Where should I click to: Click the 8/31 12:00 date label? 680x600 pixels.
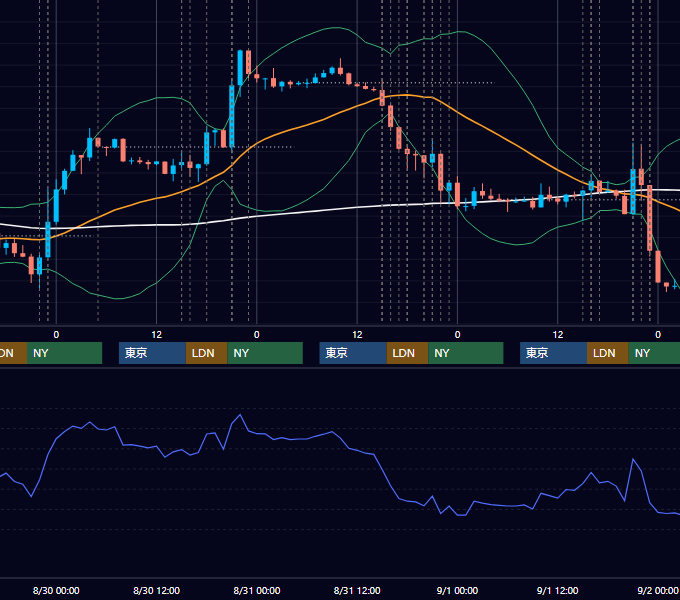(x=357, y=590)
